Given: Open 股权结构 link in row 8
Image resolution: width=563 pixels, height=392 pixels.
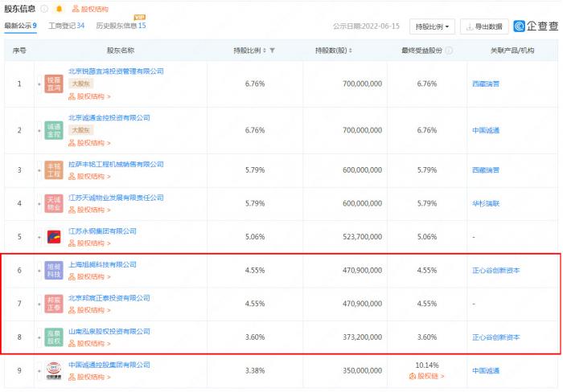Looking at the screenshot, I should click(90, 344).
